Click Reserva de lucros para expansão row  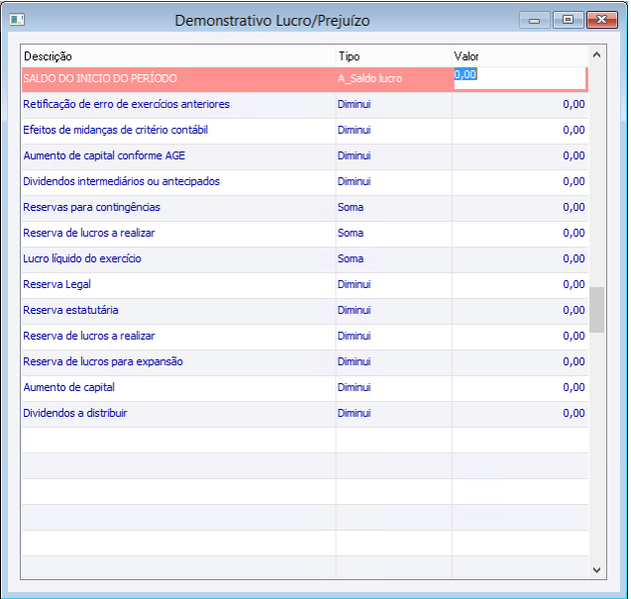click(305, 362)
